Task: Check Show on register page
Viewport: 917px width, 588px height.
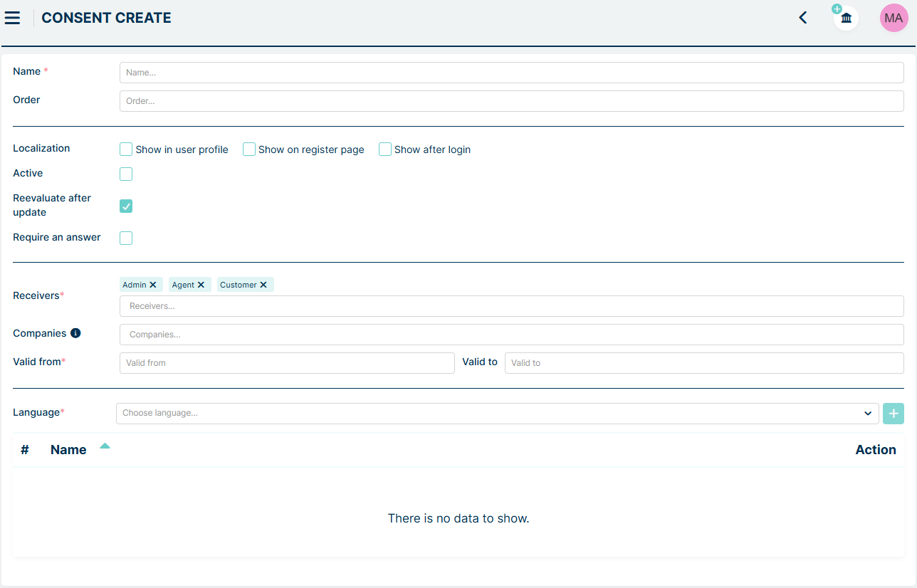Action: 249,149
